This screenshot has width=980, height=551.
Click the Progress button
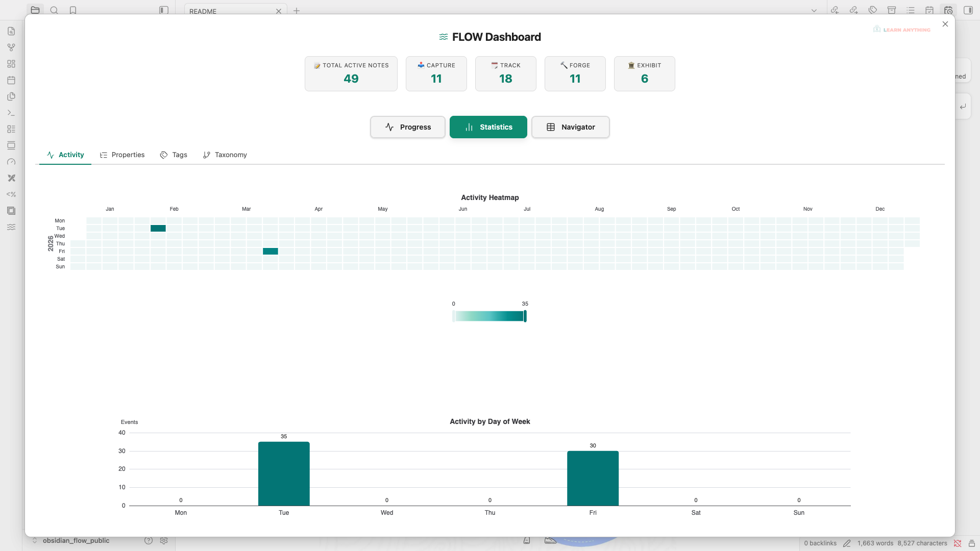408,127
